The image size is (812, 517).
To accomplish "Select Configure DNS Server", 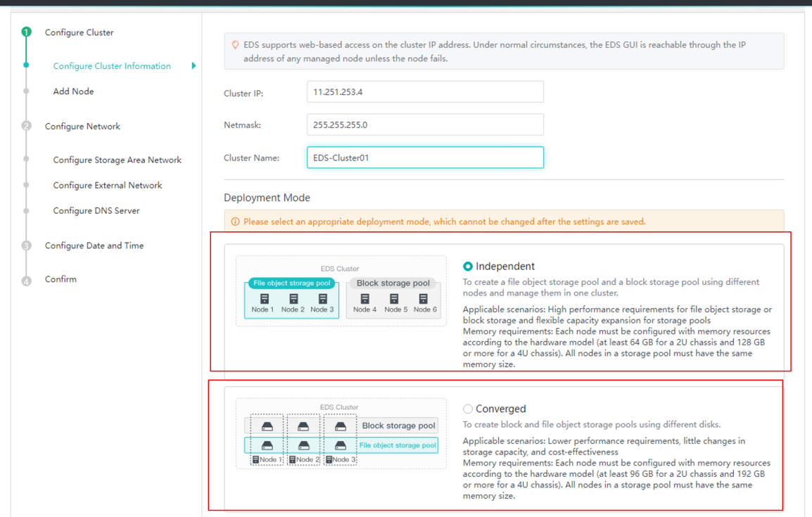I will (x=96, y=210).
